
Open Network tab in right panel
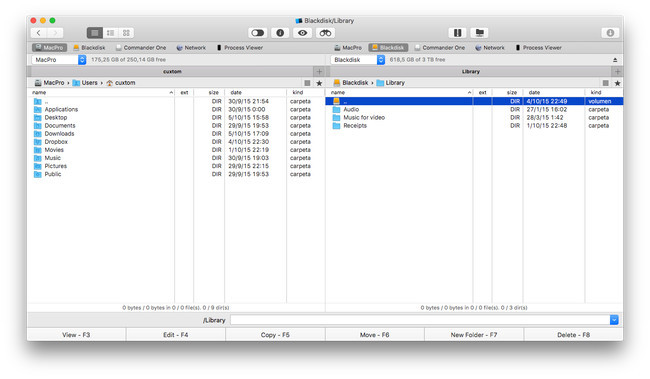[490, 48]
